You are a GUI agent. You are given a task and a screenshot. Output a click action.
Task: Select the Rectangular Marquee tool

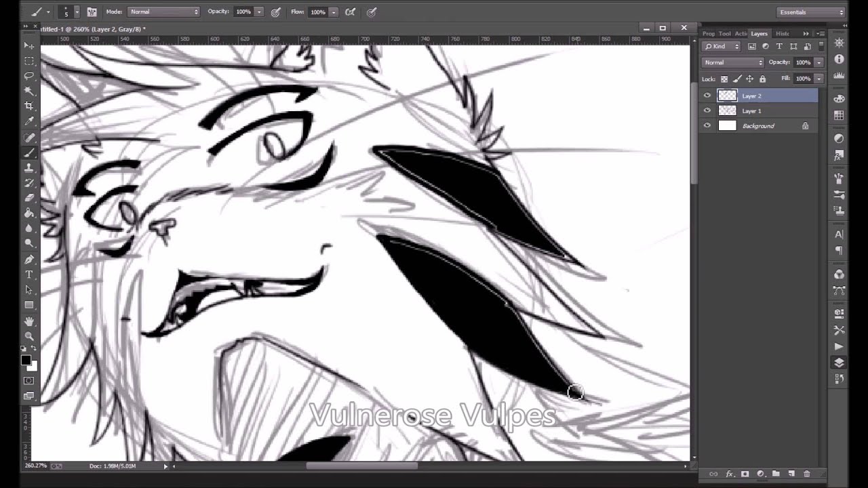[29, 61]
